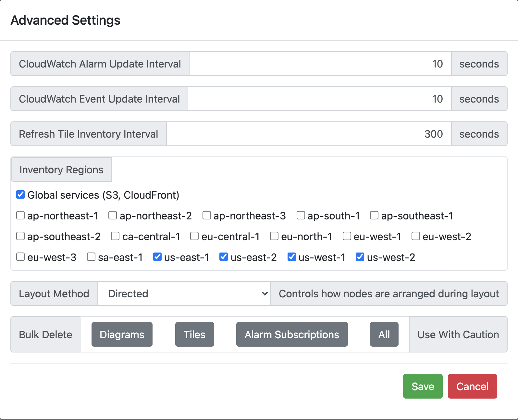This screenshot has width=518, height=420.
Task: Enable the ap-northeast-1 region checkbox
Action: point(20,216)
